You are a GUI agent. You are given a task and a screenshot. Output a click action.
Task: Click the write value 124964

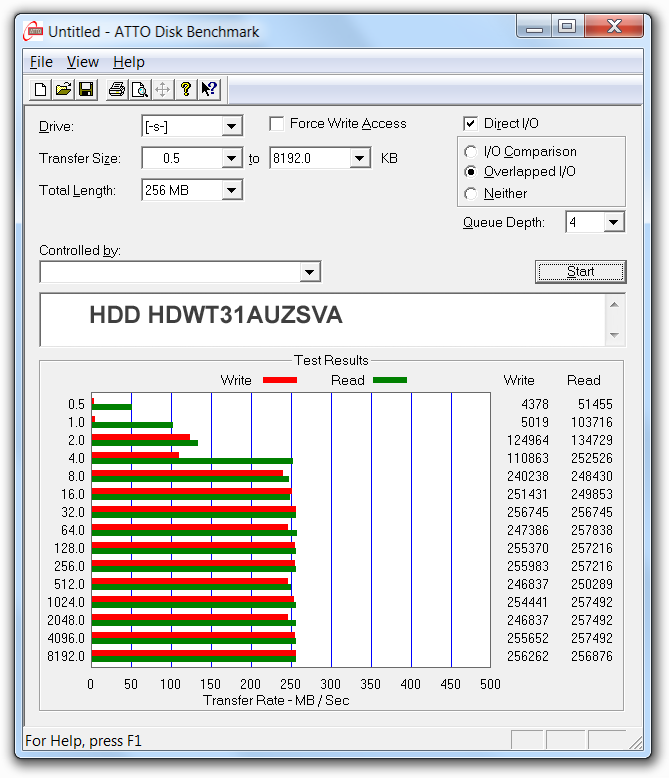(x=528, y=440)
